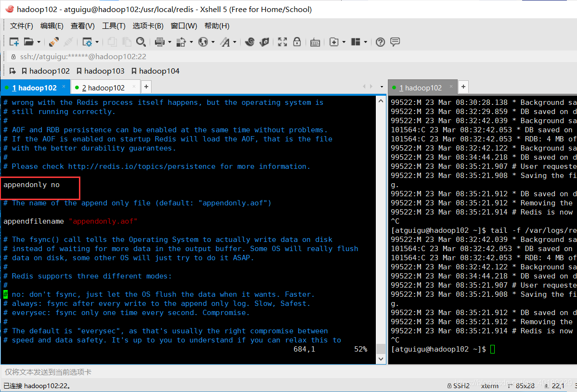
Task: Open the 文件(F) menu
Action: point(21,26)
